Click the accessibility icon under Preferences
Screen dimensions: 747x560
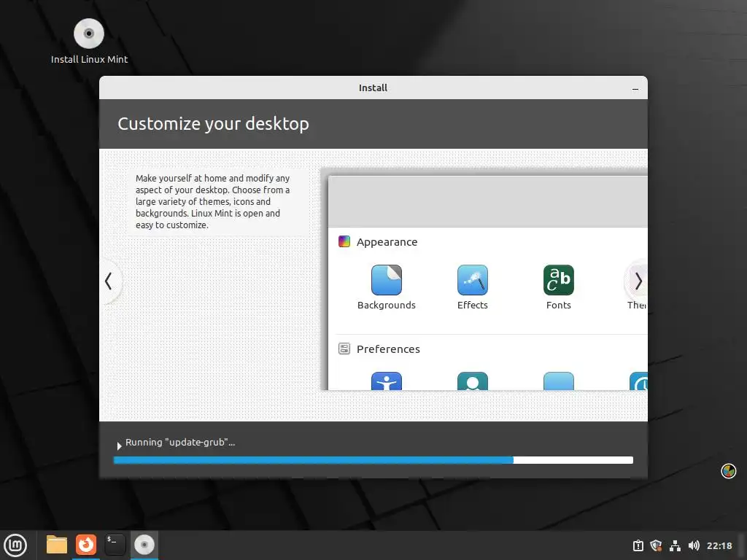(387, 381)
